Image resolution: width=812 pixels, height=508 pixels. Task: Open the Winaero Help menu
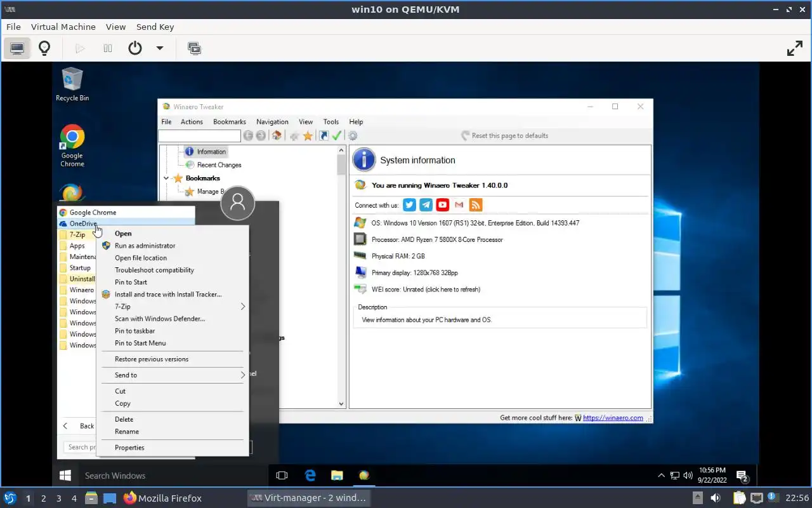356,122
